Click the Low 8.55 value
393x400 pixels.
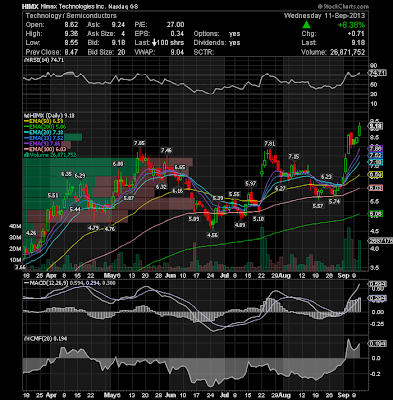[71, 43]
